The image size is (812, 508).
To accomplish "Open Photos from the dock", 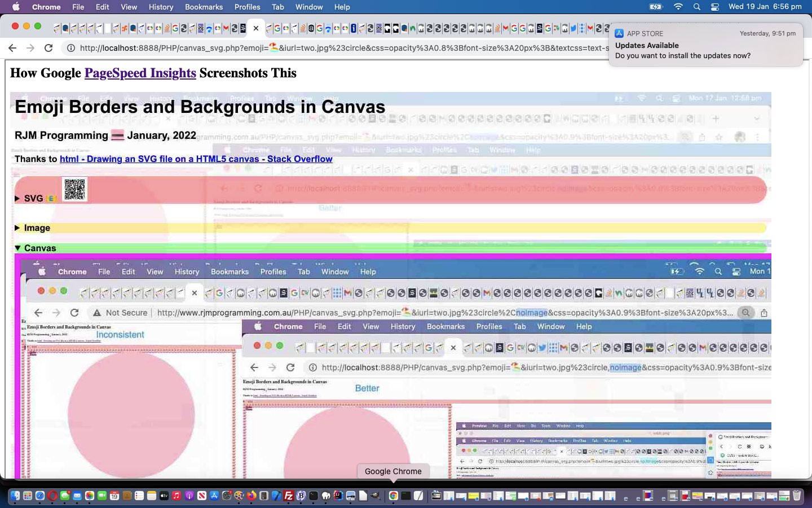I will tap(90, 496).
